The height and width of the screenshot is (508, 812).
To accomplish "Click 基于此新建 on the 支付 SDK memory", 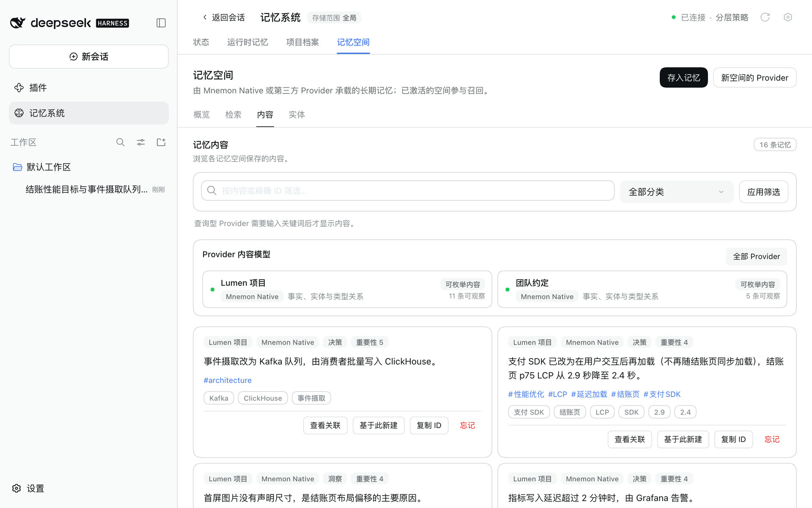I will 683,439.
